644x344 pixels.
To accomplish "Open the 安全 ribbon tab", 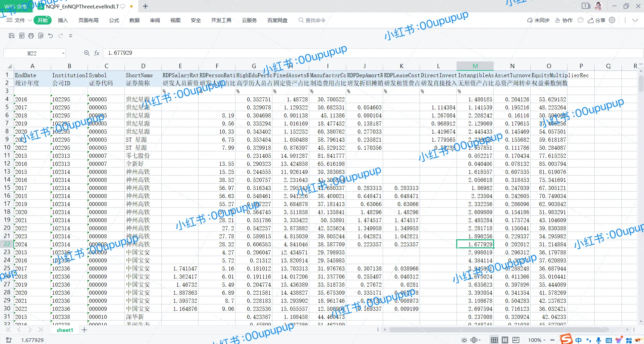I will [196, 20].
